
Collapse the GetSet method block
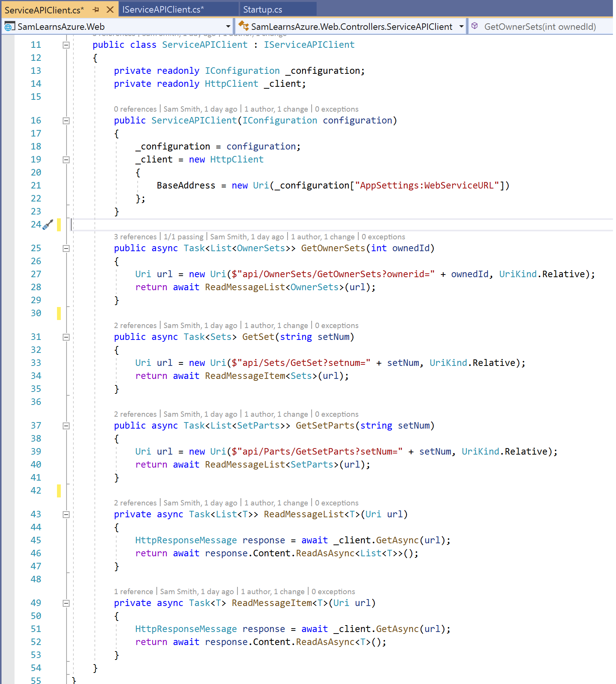pos(66,337)
